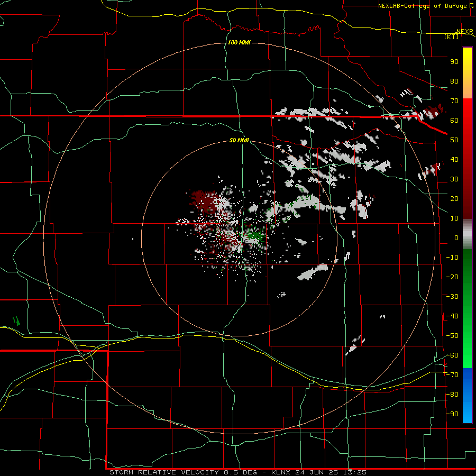Click the 90 value on velocity scale
476x476 pixels.
(454, 62)
